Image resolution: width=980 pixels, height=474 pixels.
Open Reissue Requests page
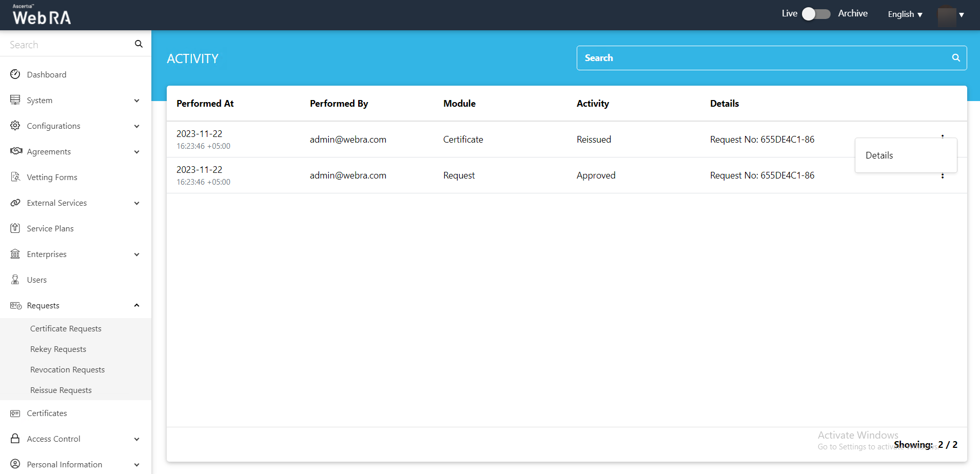tap(61, 390)
